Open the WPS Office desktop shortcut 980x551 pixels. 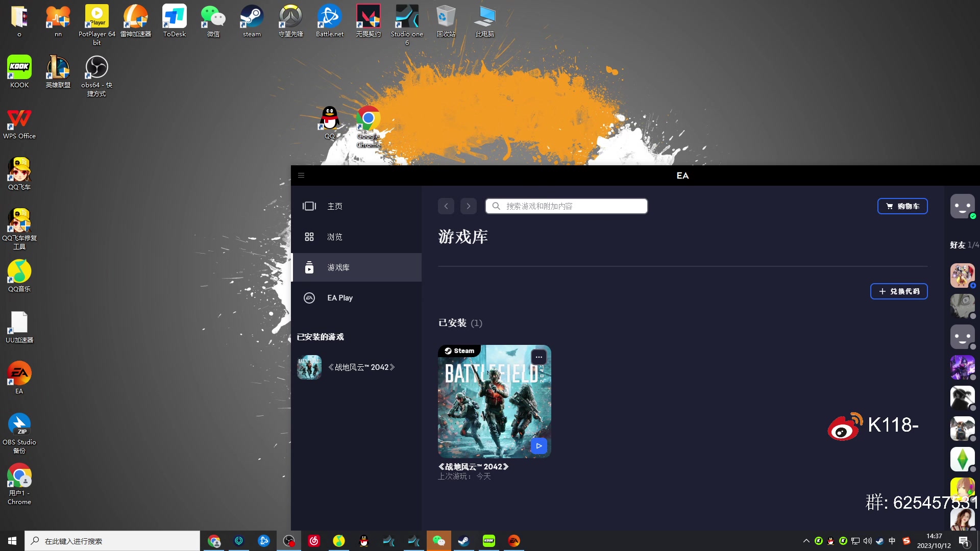coord(19,123)
